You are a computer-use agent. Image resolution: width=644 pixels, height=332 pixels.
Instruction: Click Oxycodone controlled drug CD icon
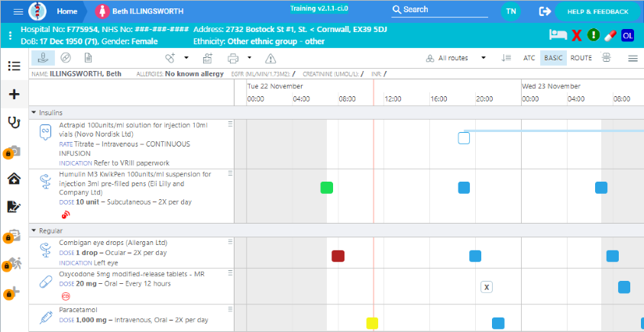pos(65,295)
